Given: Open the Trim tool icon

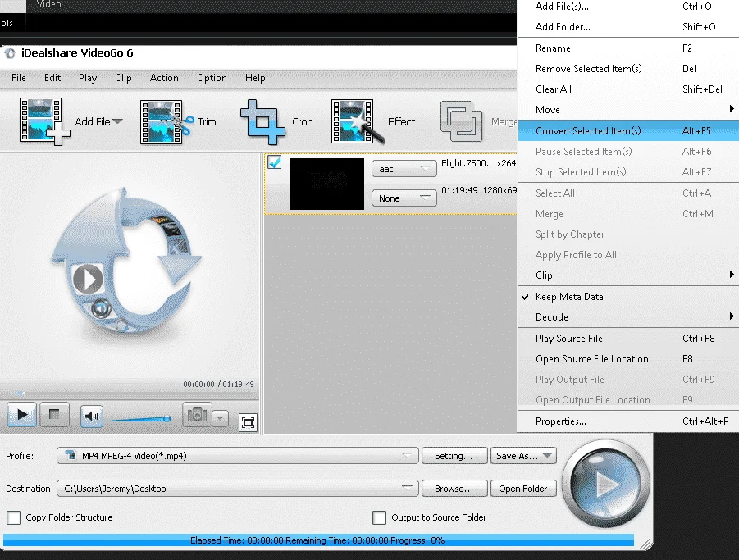Looking at the screenshot, I should tap(167, 122).
